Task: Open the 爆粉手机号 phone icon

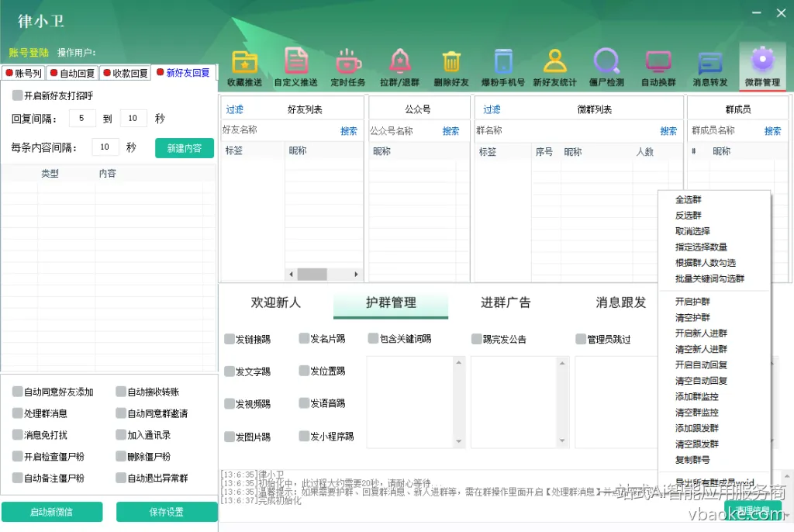Action: point(502,67)
